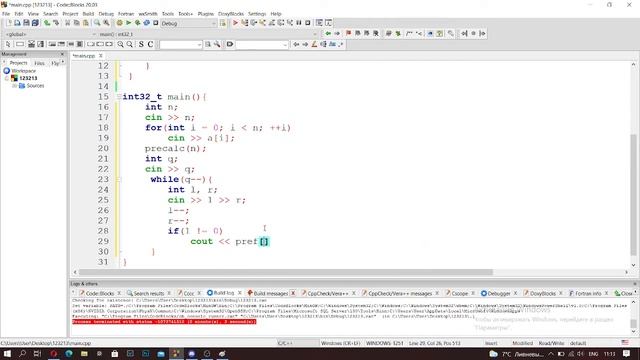Click the Open file icon
Viewport: 640px width, 360px height.
(17, 23)
